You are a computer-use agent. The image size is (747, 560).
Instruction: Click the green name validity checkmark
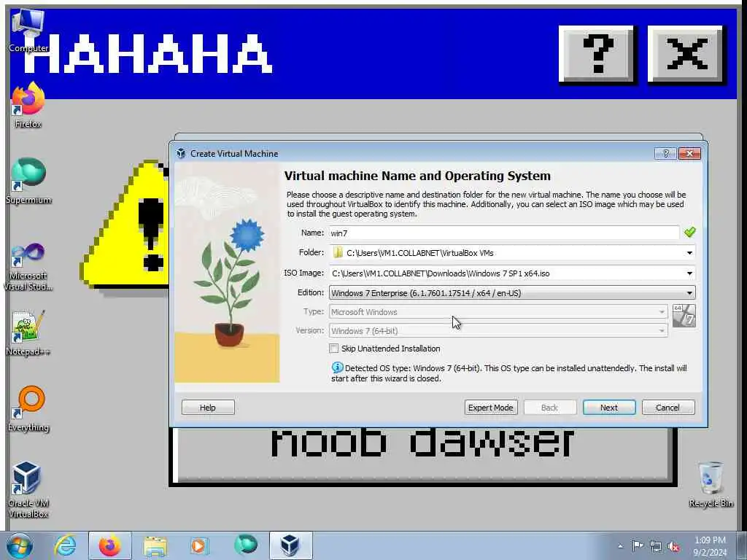click(689, 232)
